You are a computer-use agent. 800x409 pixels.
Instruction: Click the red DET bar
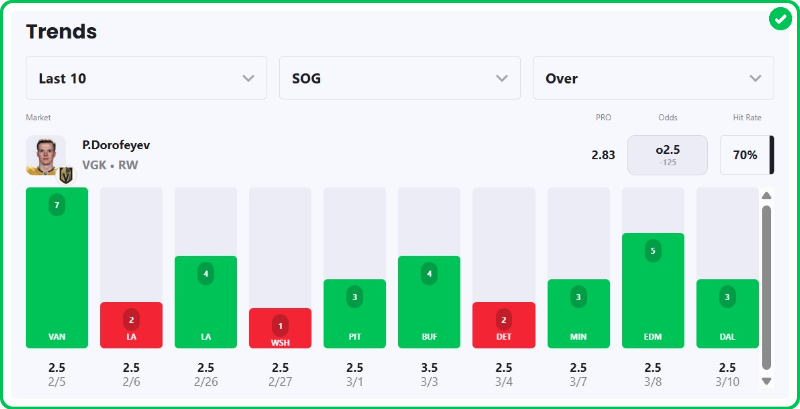[504, 325]
